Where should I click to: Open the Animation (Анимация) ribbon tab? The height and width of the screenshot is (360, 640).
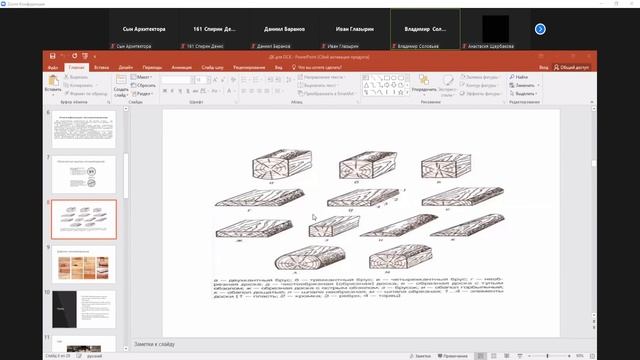[x=182, y=67]
